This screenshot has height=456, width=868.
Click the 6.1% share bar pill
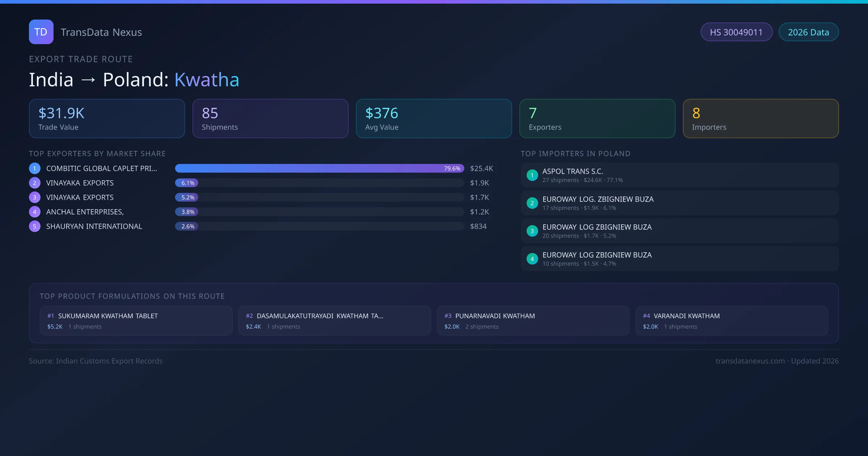tap(187, 183)
